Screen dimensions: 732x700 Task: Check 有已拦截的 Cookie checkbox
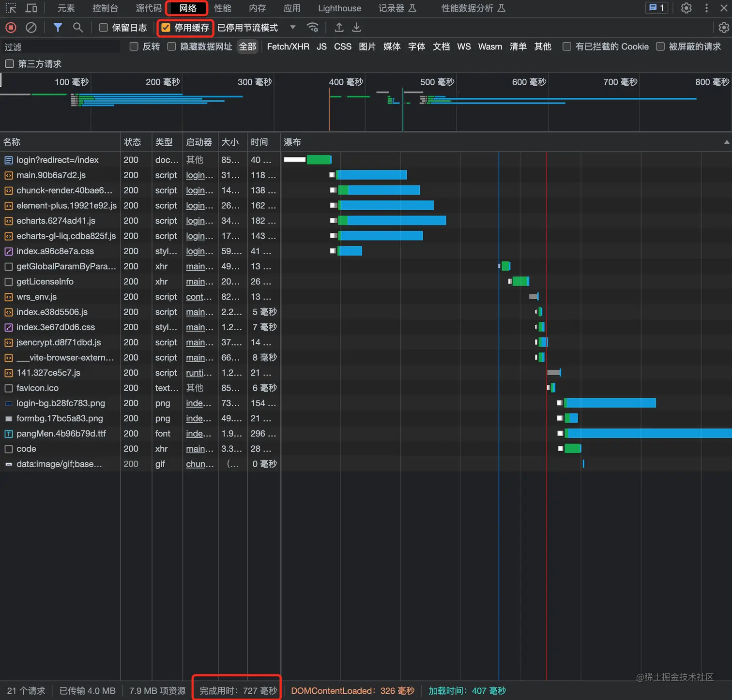tap(566, 46)
